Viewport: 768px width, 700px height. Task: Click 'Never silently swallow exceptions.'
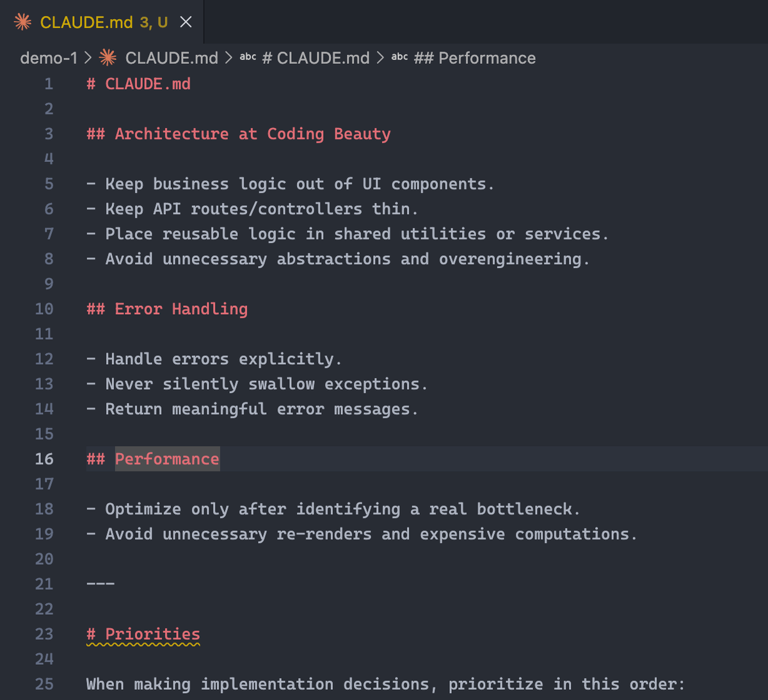pyautogui.click(x=257, y=384)
